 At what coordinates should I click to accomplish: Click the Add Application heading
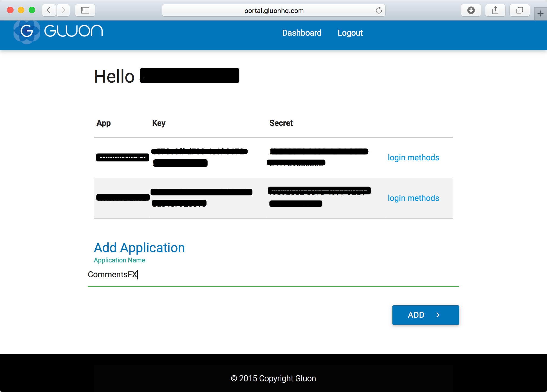(139, 248)
